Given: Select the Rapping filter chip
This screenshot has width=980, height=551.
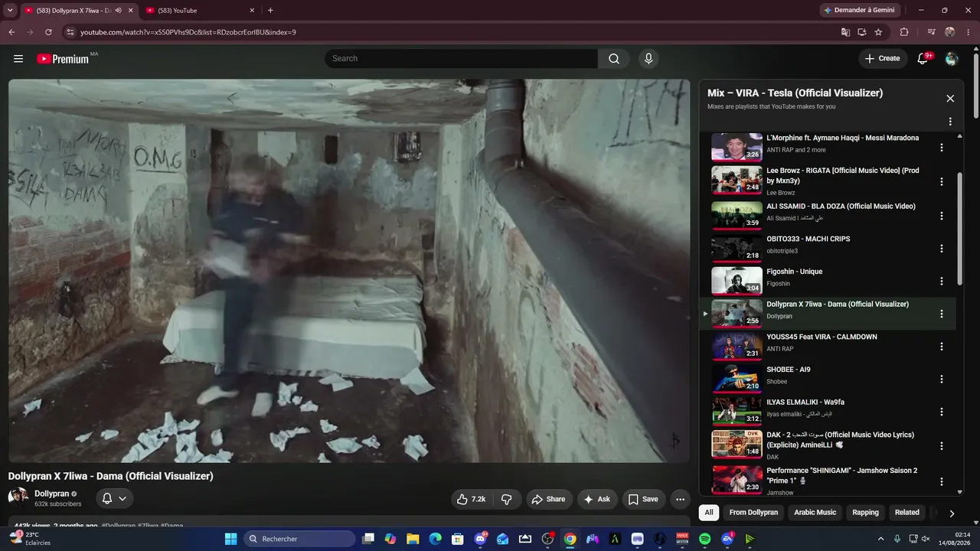Looking at the screenshot, I should point(865,513).
